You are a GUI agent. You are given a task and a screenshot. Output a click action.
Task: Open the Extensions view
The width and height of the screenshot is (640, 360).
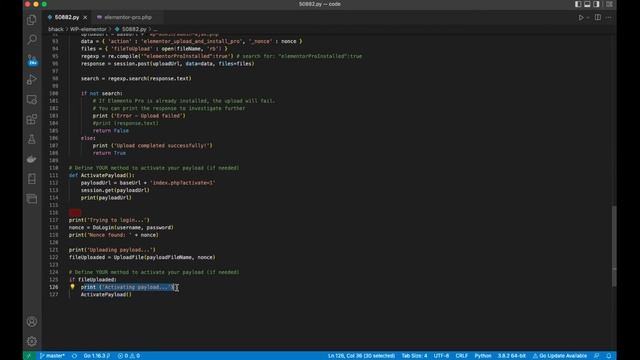coord(31,119)
